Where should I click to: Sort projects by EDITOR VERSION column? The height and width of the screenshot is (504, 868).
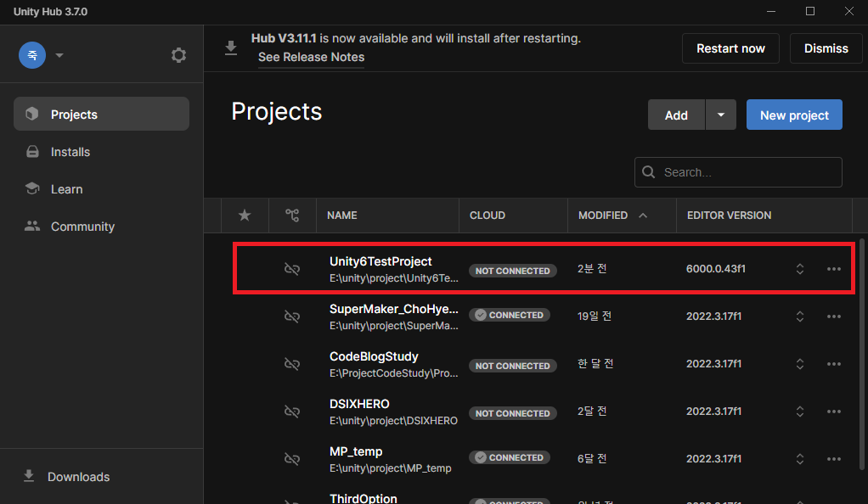pos(729,216)
